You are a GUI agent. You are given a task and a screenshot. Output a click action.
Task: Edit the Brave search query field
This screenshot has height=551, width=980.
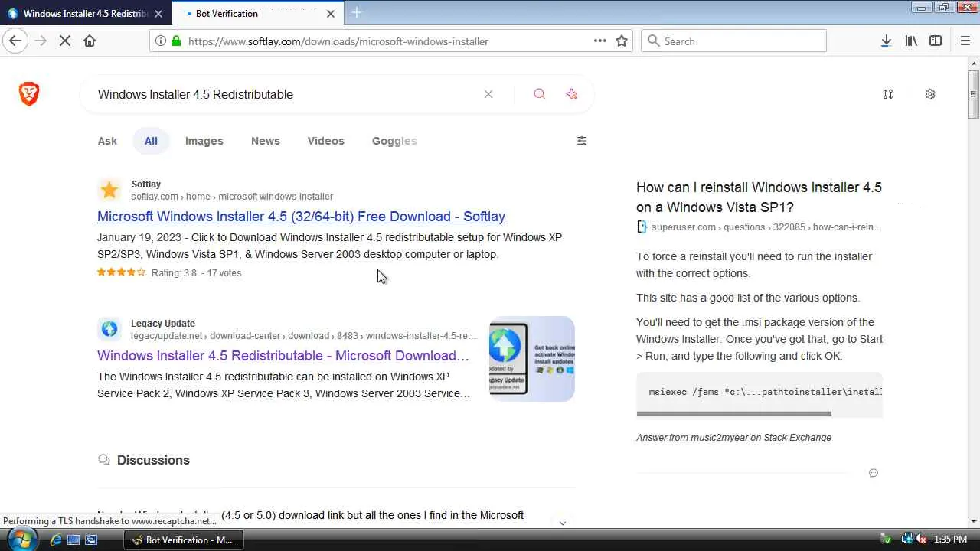pyautogui.click(x=283, y=94)
